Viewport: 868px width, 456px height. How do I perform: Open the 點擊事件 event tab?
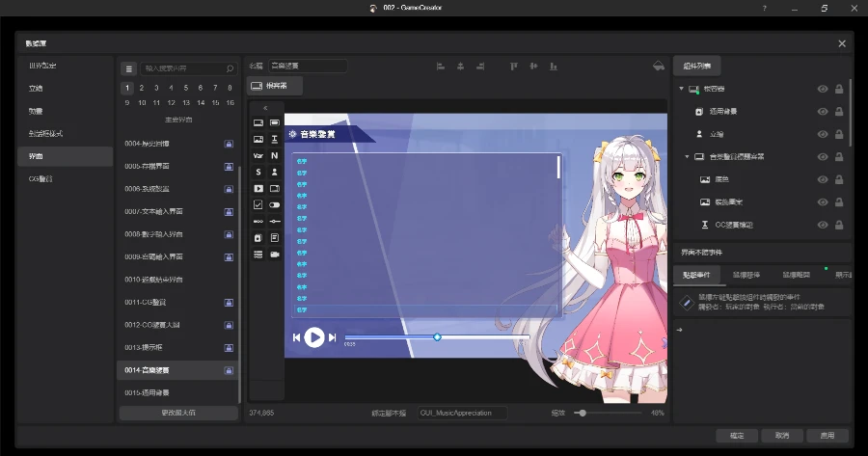pyautogui.click(x=695, y=275)
